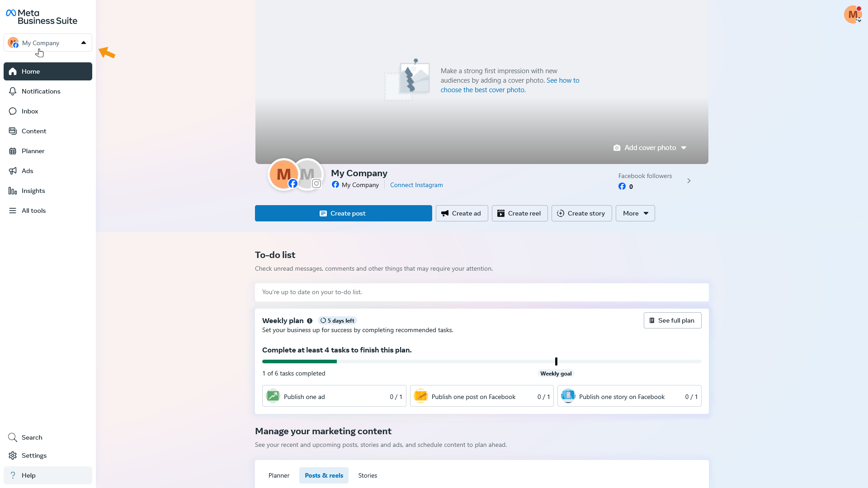
Task: Click the Insights bar chart icon
Action: click(13, 191)
